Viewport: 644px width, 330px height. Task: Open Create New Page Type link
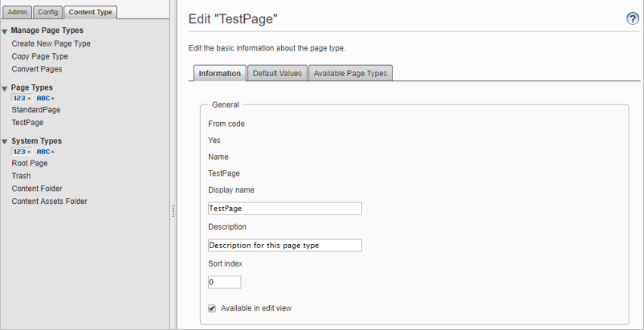click(x=51, y=43)
